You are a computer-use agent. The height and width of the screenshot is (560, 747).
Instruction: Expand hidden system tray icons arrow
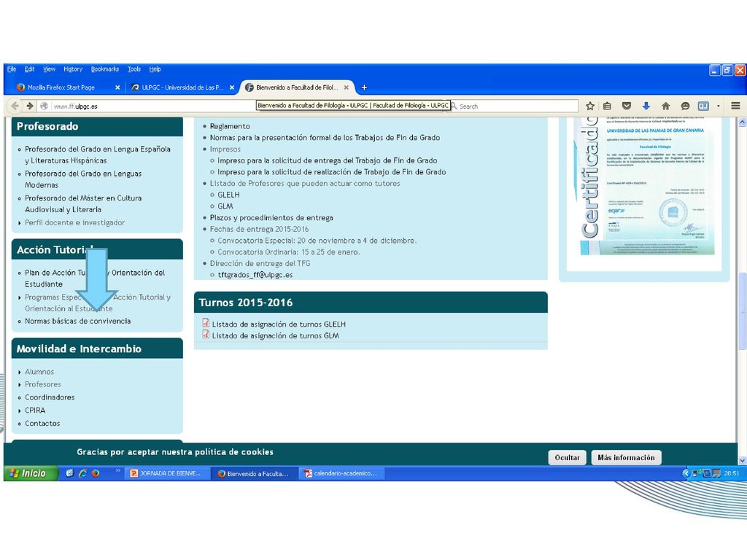coord(686,472)
